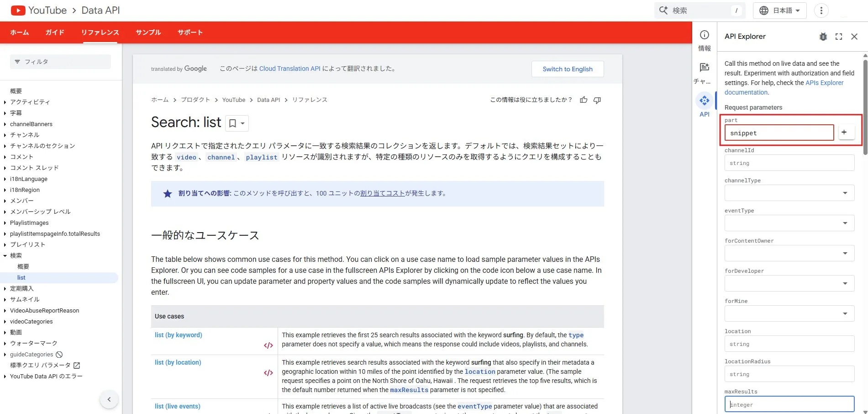
Task: Open APIs Explorer documentation link
Action: tap(784, 87)
